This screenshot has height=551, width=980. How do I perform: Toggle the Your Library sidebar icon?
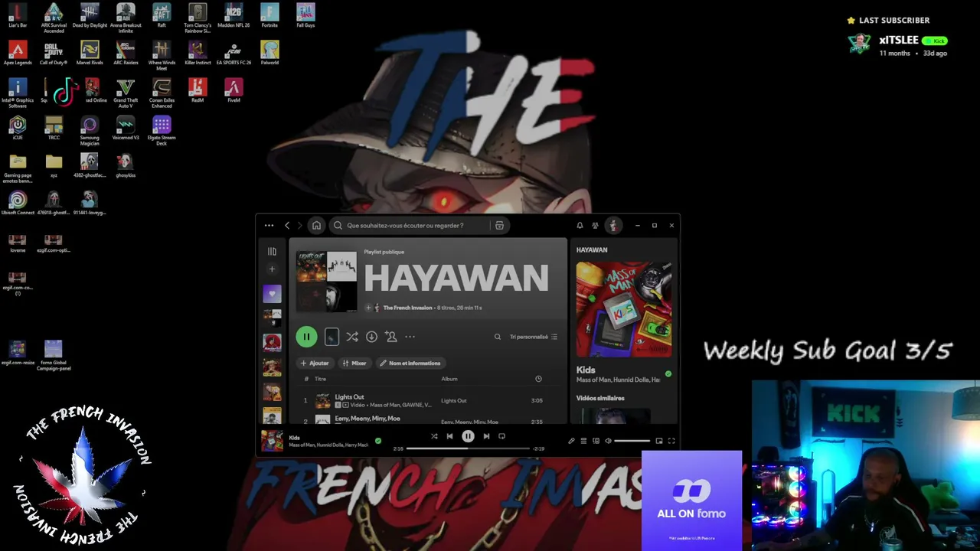tap(272, 251)
